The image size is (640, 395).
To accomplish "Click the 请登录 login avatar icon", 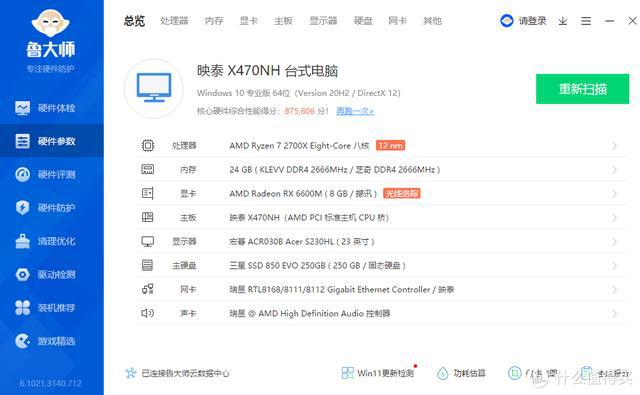I will pyautogui.click(x=507, y=21).
